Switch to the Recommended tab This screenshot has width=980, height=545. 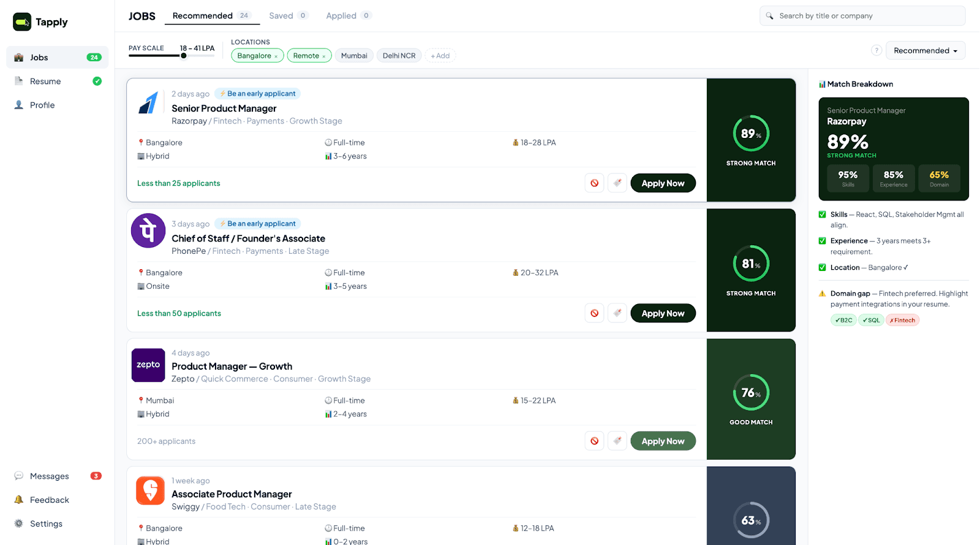pos(212,16)
